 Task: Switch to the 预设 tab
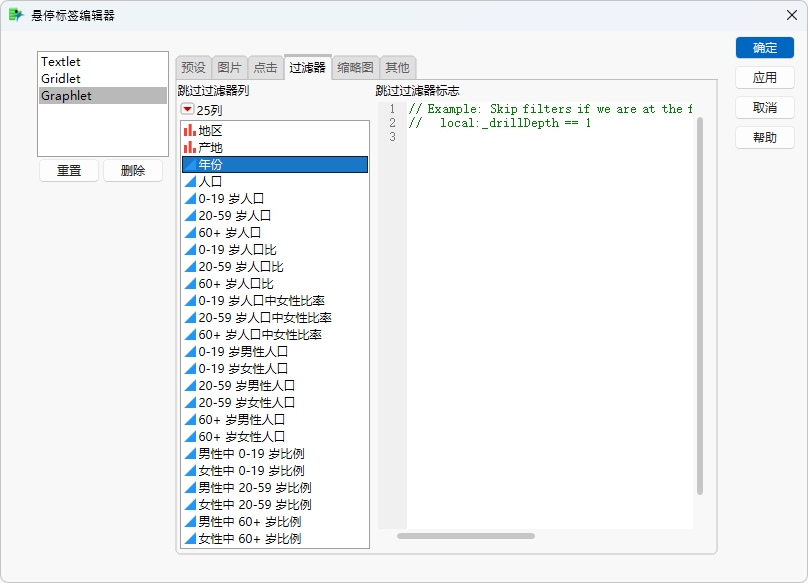pyautogui.click(x=193, y=68)
